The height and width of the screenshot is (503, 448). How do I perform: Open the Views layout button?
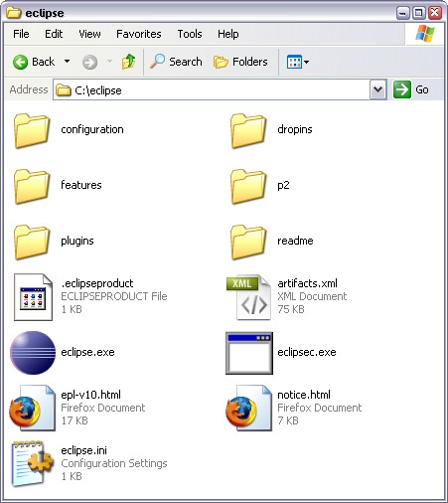click(298, 62)
